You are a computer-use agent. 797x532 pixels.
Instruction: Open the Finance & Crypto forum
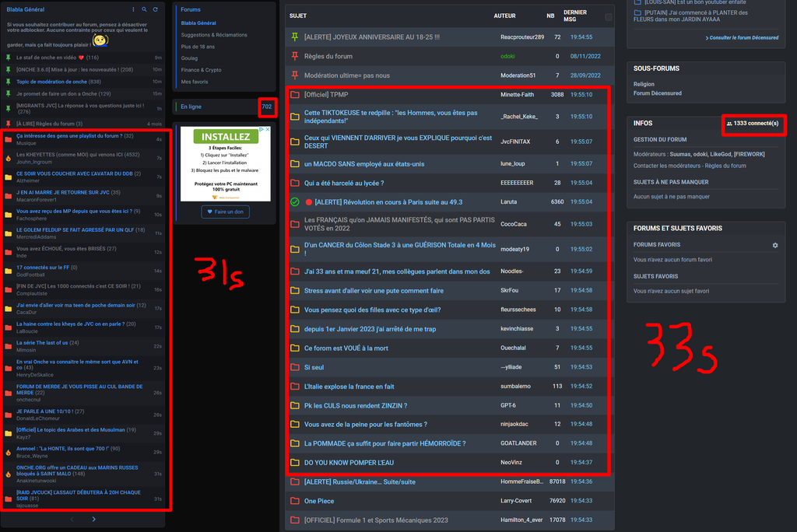201,70
